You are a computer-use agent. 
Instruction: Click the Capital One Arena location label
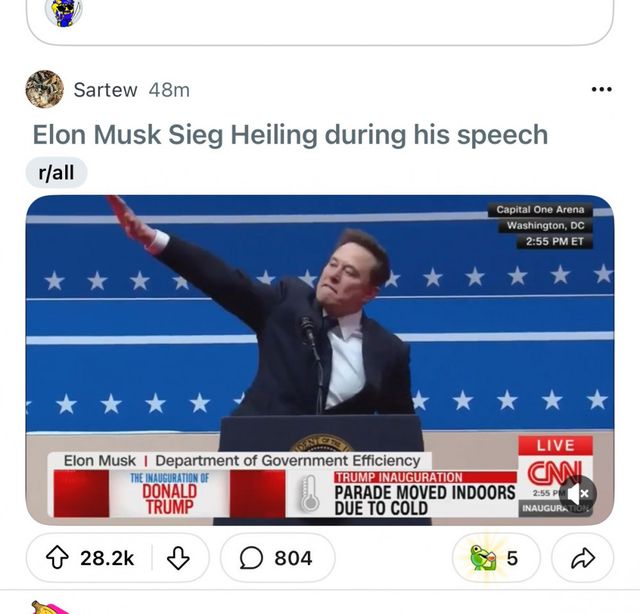tap(540, 210)
